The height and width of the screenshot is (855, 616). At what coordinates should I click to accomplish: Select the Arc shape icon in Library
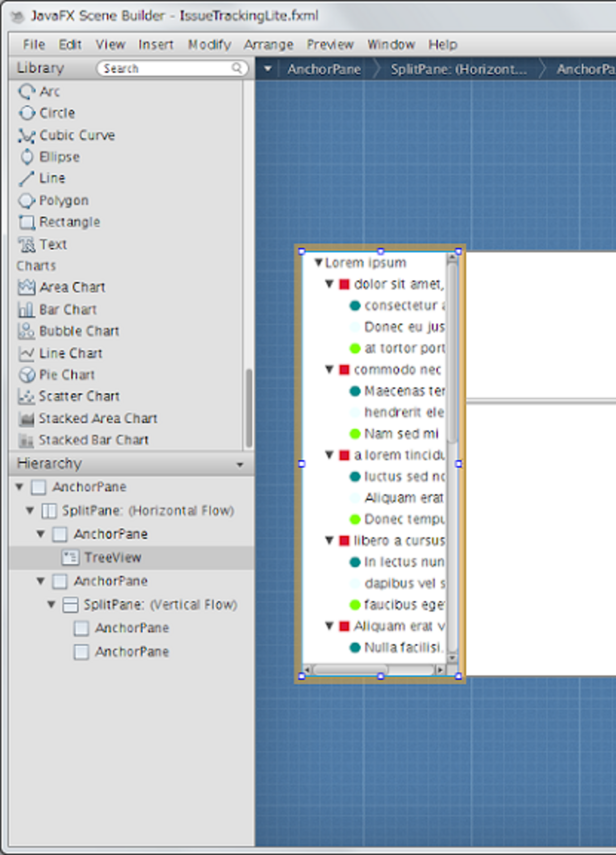(x=27, y=91)
